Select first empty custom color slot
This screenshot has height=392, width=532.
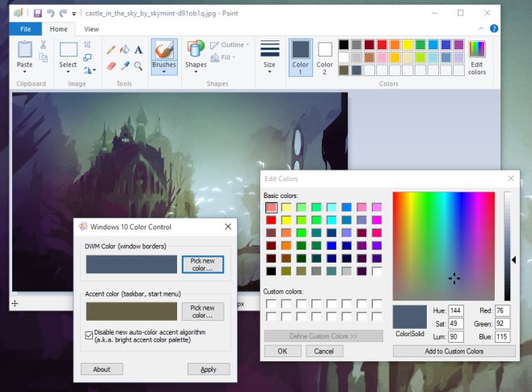pos(271,303)
